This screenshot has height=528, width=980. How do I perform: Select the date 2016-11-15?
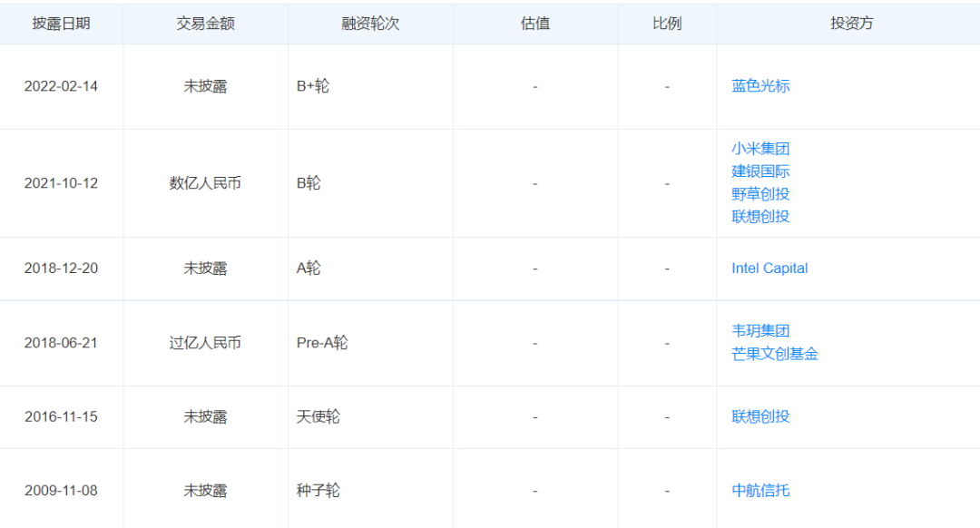62,416
